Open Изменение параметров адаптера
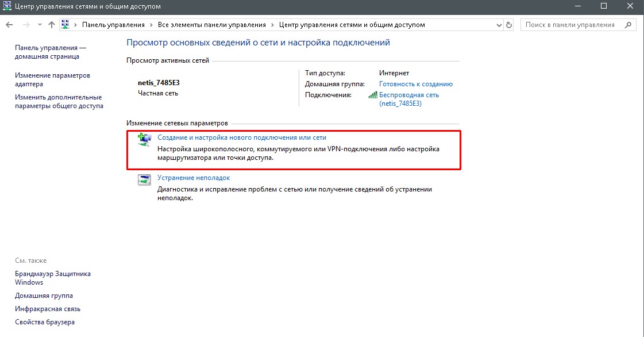 click(x=53, y=80)
